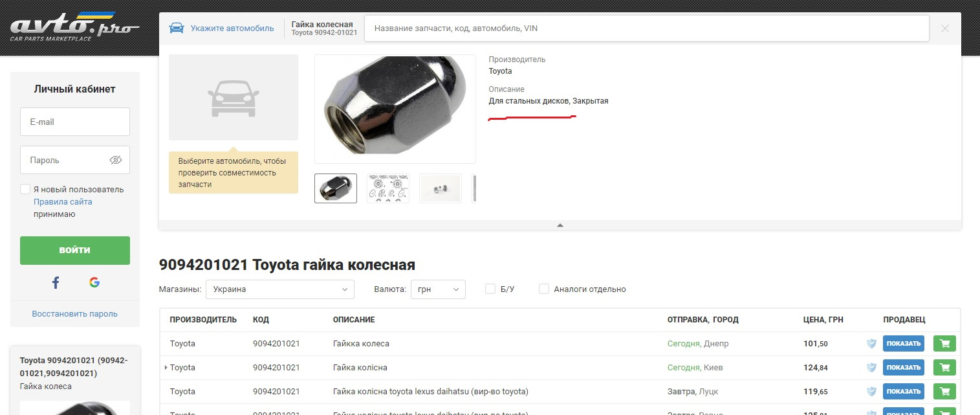Tick the Я новый пользователь checkbox
Viewport: 980px width, 415px height.
point(24,189)
